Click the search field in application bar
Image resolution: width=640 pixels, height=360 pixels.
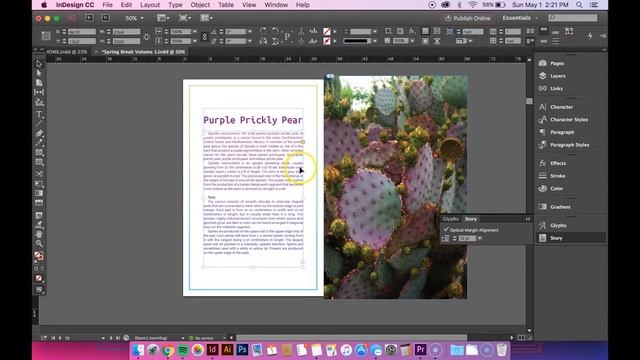point(573,18)
